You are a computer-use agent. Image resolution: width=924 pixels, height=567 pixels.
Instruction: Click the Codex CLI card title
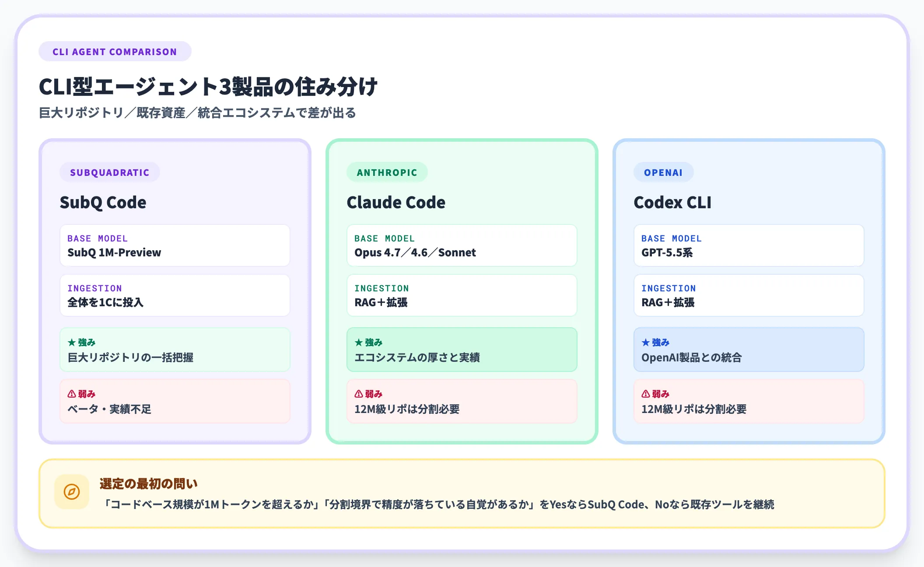point(672,203)
